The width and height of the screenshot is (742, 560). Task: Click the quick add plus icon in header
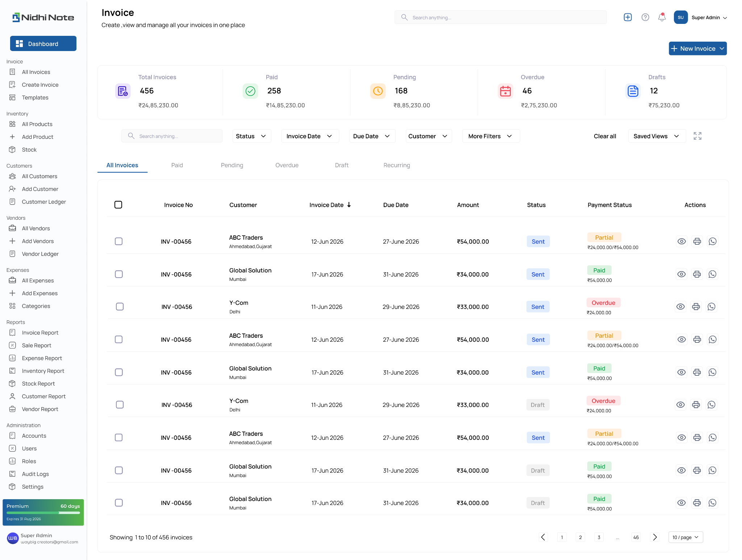tap(628, 17)
